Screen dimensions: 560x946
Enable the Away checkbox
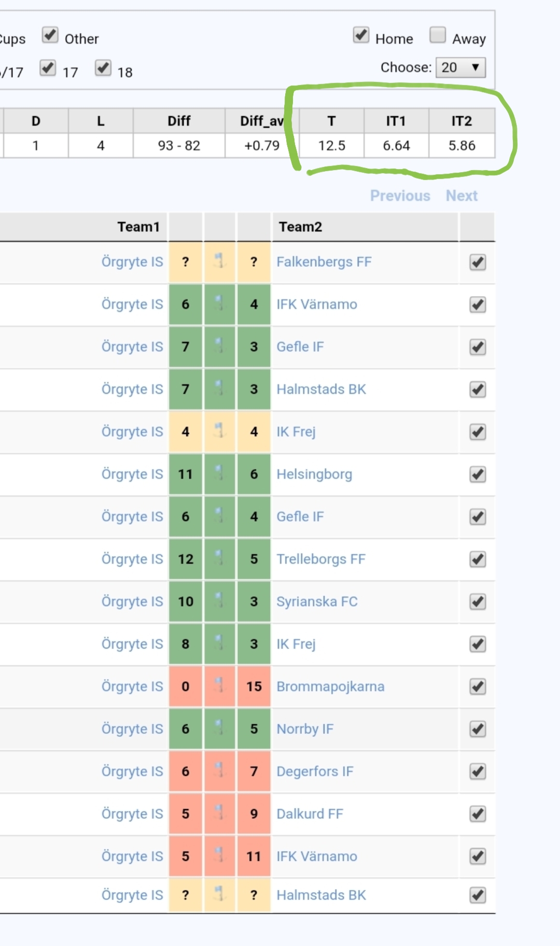438,35
